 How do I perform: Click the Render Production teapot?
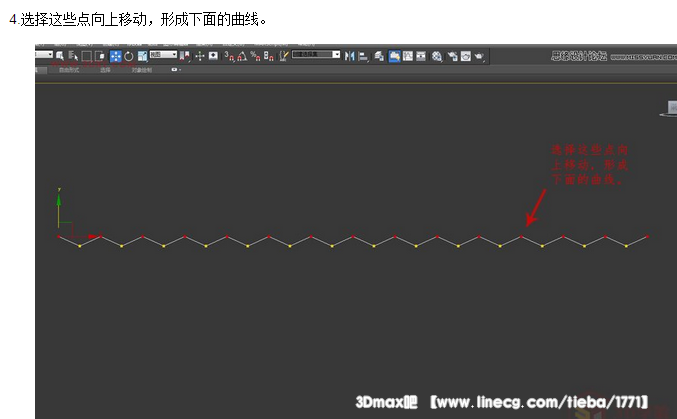click(479, 56)
